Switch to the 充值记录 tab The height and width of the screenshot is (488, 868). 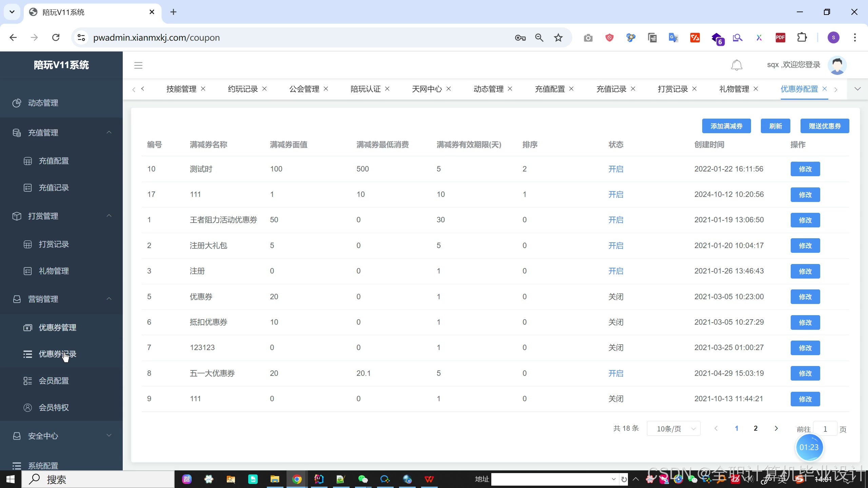(x=611, y=89)
